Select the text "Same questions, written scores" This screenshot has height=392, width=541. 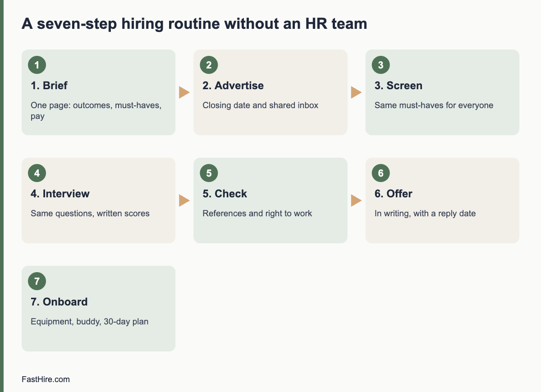[90, 214]
